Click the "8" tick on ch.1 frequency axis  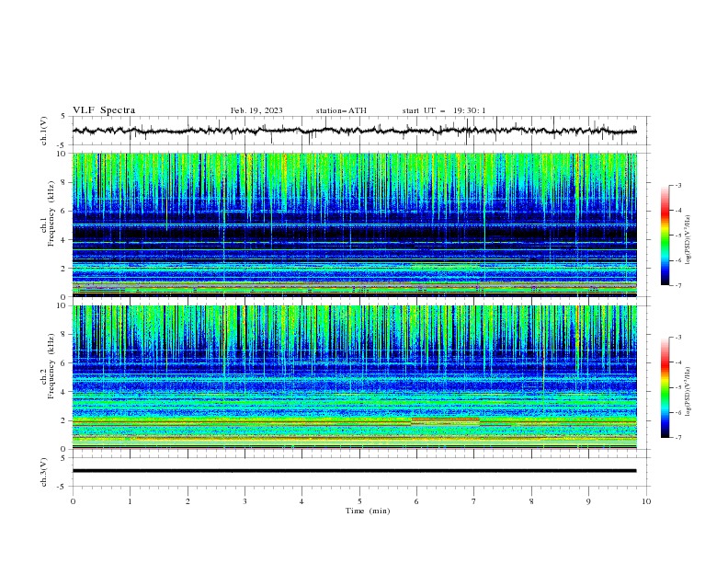pyautogui.click(x=64, y=182)
